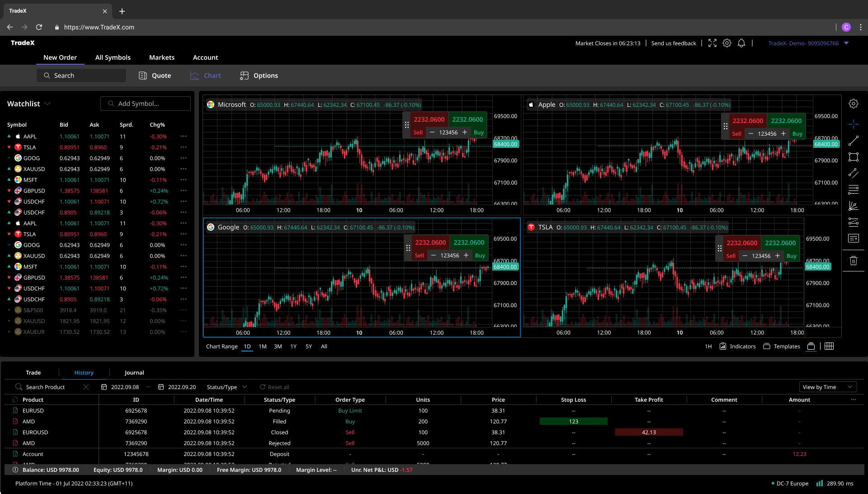Switch to the Journal tab
This screenshot has width=868, height=494.
coord(134,372)
